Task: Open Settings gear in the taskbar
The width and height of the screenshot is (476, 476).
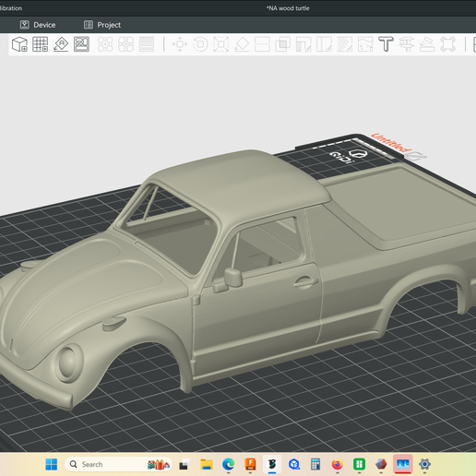Action: tap(424, 464)
